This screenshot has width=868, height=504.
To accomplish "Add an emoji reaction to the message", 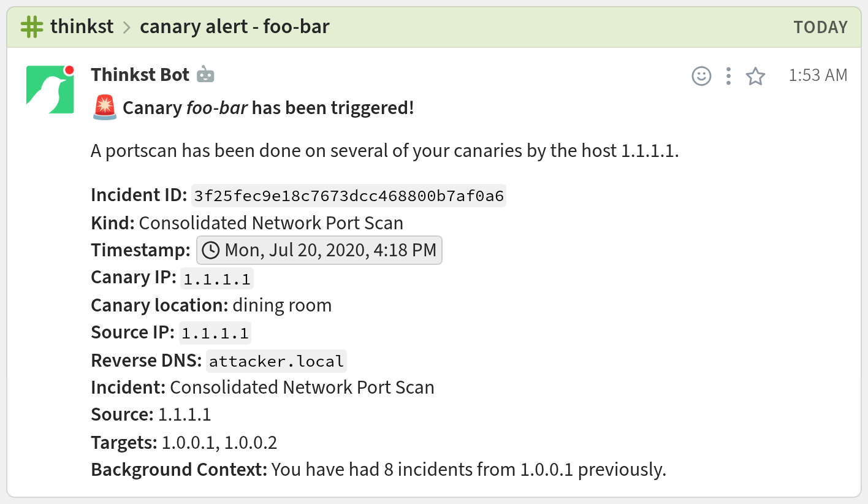I will click(x=701, y=76).
